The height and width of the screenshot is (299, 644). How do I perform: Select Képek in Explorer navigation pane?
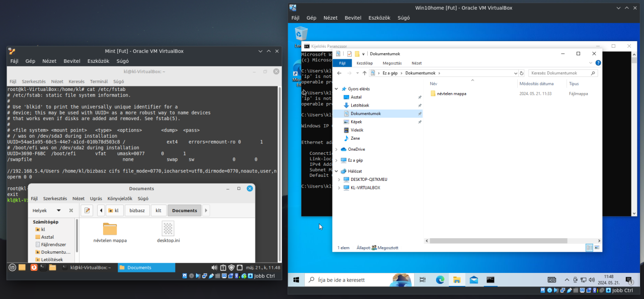[356, 122]
